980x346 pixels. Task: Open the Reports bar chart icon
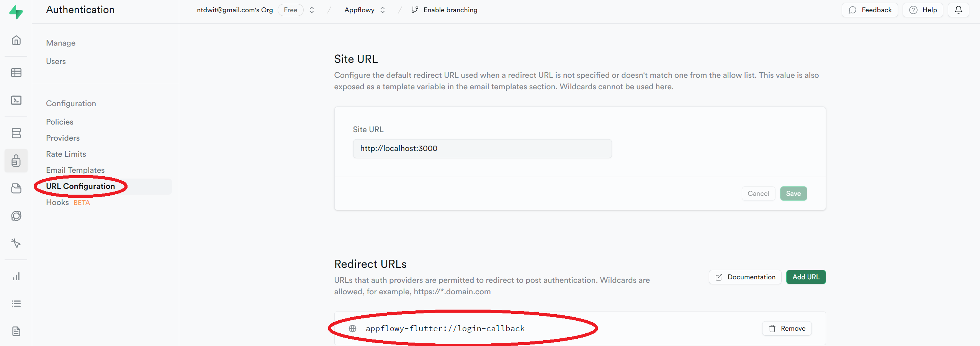[16, 276]
